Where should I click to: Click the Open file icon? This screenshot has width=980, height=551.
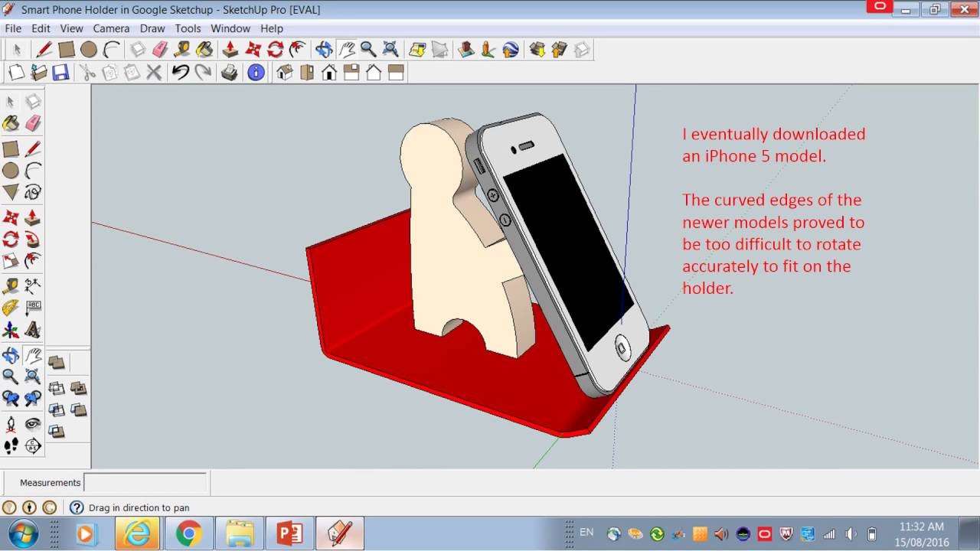[x=38, y=73]
